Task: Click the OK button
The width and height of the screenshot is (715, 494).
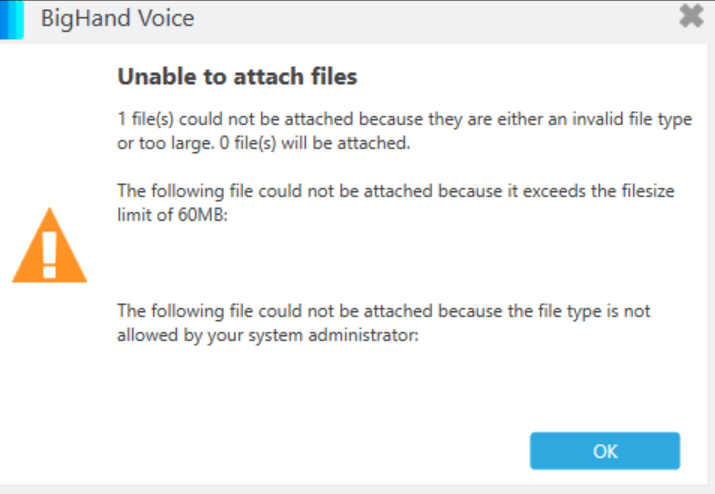Action: tap(605, 450)
